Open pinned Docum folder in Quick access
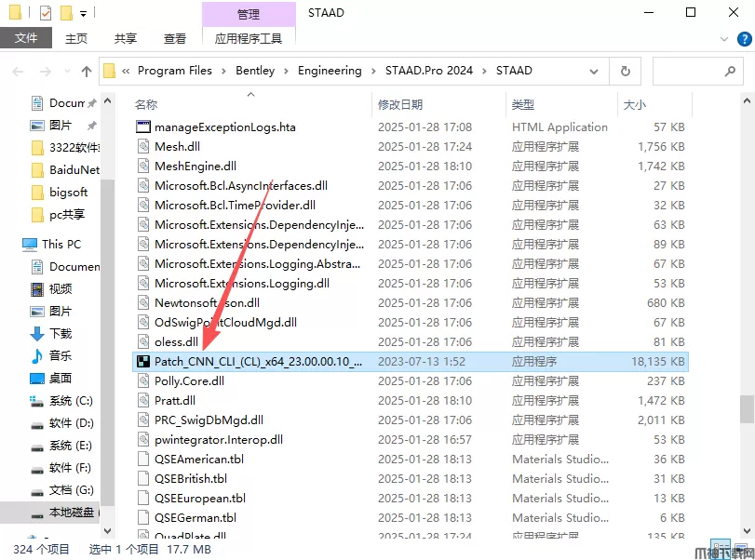Viewport: 755px width, 560px height. 67,103
